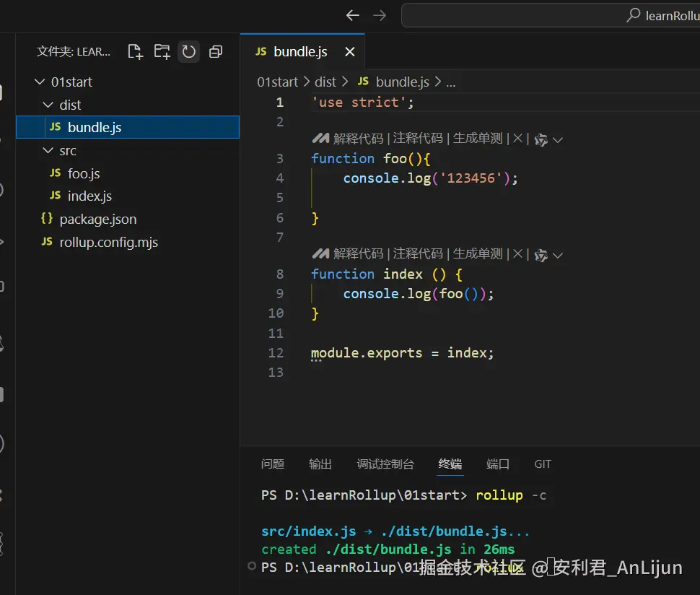Click the 'use strict' code line
Image resolution: width=700 pixels, height=595 pixels.
pos(362,103)
